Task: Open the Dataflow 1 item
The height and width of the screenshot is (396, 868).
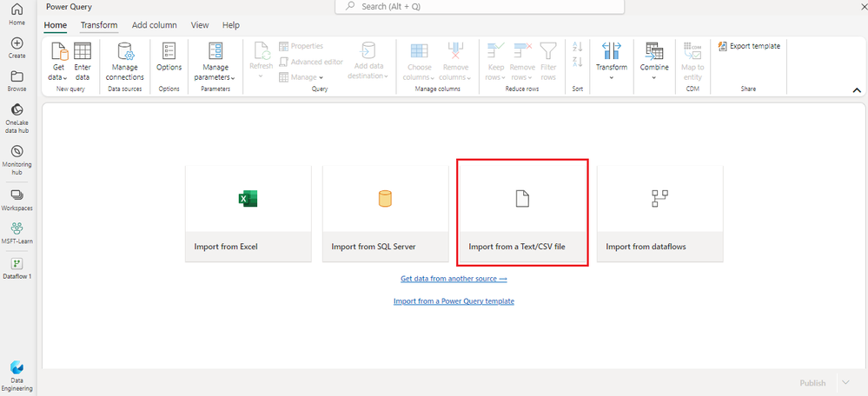Action: pyautogui.click(x=17, y=268)
